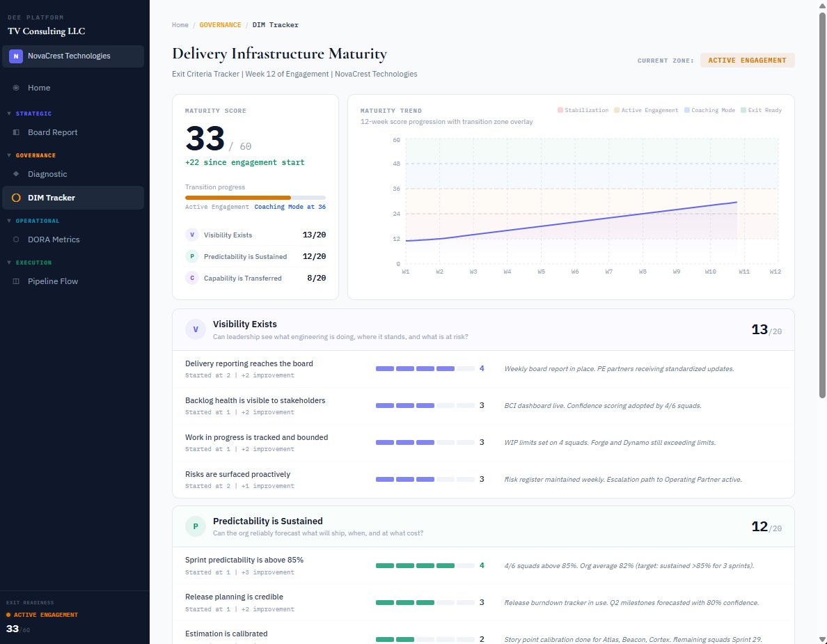Screen dimensions: 827x644
Task: Click the Exit Ready legend swatch
Action: 743,110
